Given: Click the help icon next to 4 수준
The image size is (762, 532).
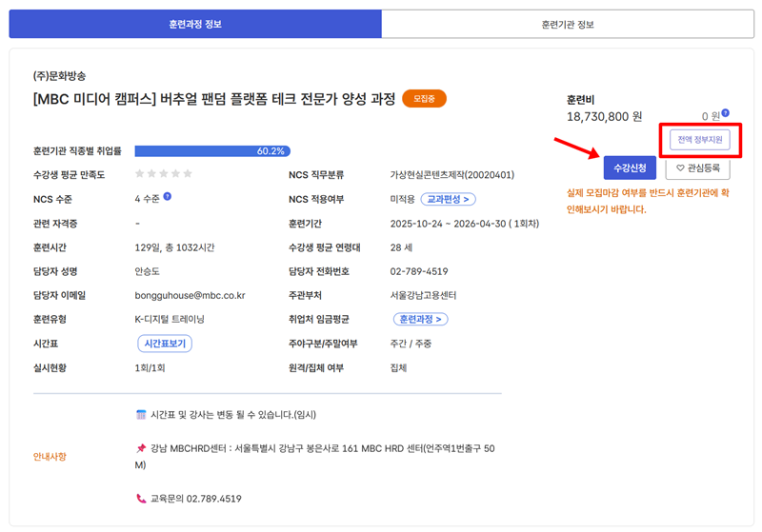Looking at the screenshot, I should pyautogui.click(x=168, y=196).
